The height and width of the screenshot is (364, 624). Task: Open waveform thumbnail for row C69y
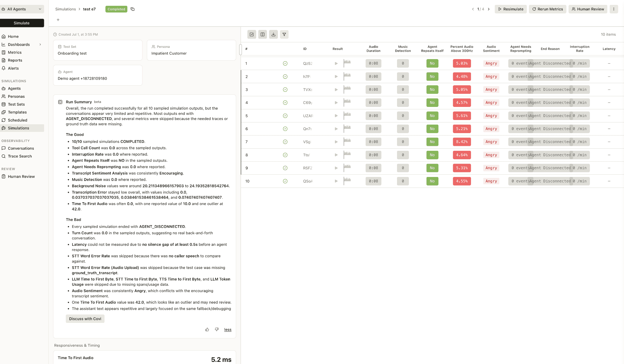coord(347,102)
